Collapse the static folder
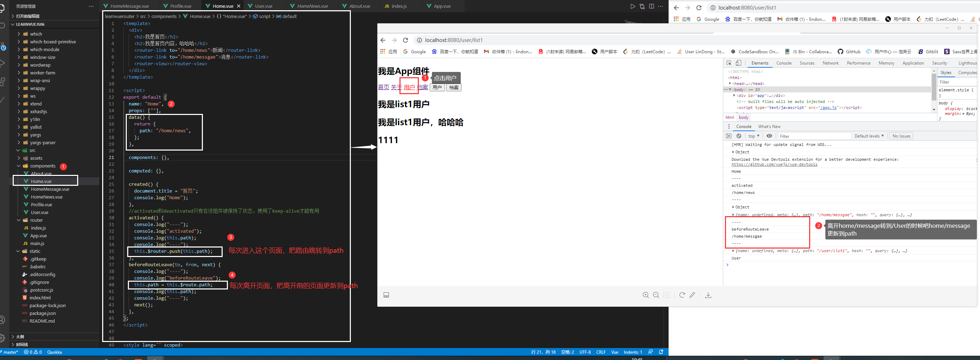Viewport: 980px width, 360px height. pos(54,251)
